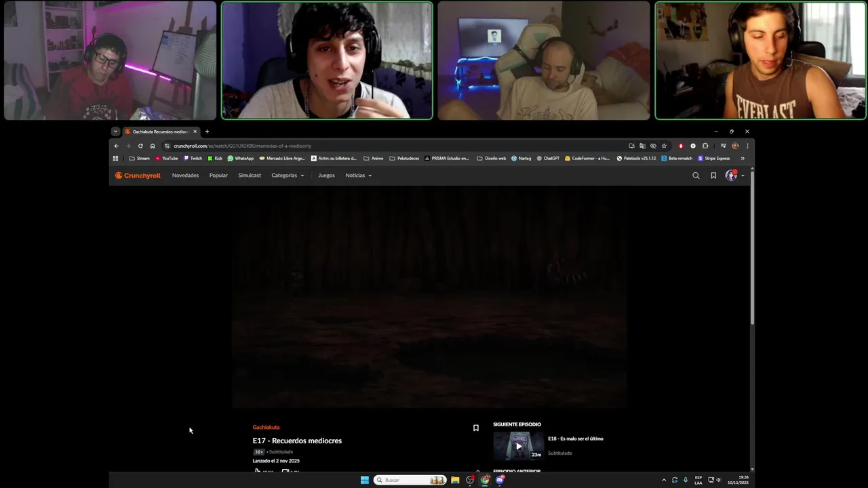Image resolution: width=868 pixels, height=488 pixels.
Task: Open Discord from the taskbar
Action: (x=500, y=480)
